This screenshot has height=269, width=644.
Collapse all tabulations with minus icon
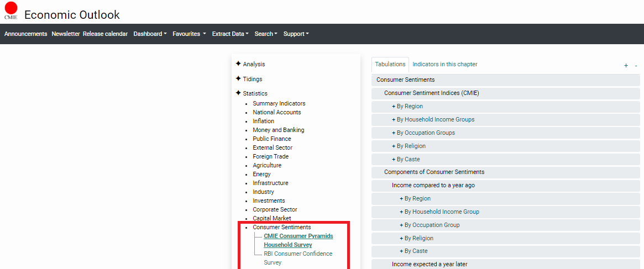636,66
